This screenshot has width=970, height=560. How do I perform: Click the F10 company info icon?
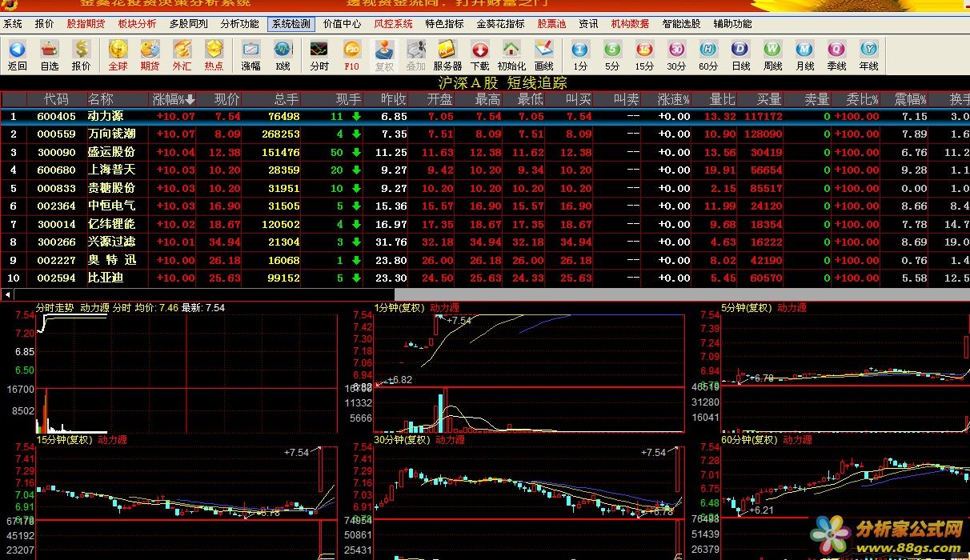point(351,55)
